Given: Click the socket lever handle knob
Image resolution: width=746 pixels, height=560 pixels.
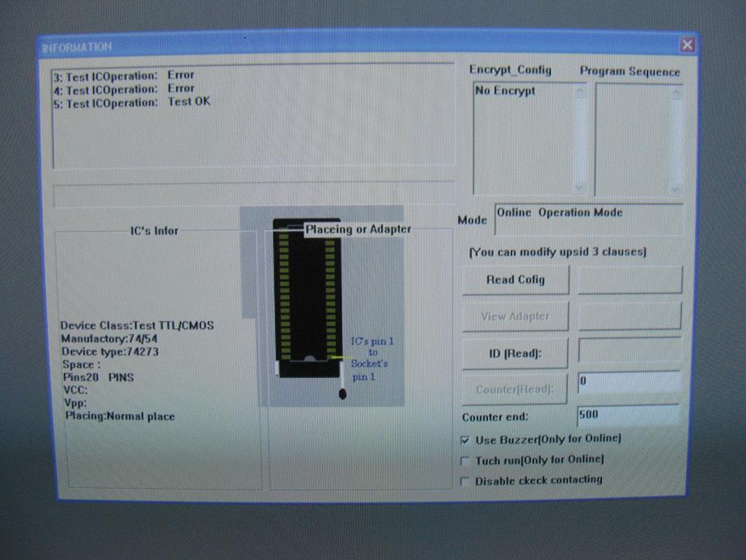Looking at the screenshot, I should click(343, 395).
